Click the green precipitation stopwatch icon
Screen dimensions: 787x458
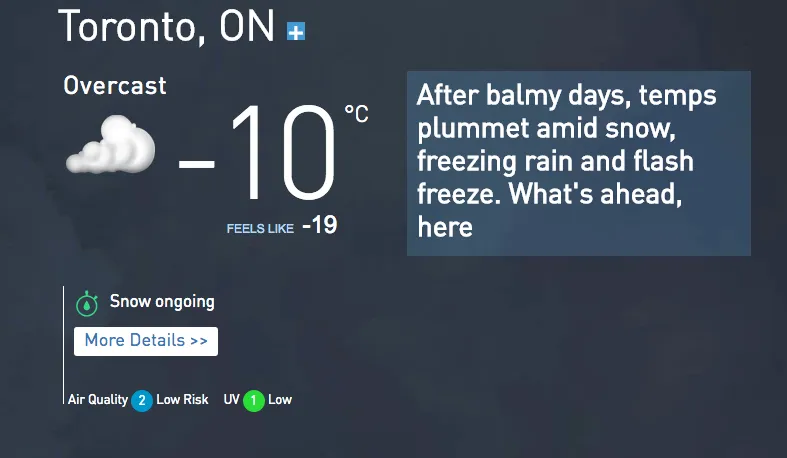[87, 303]
